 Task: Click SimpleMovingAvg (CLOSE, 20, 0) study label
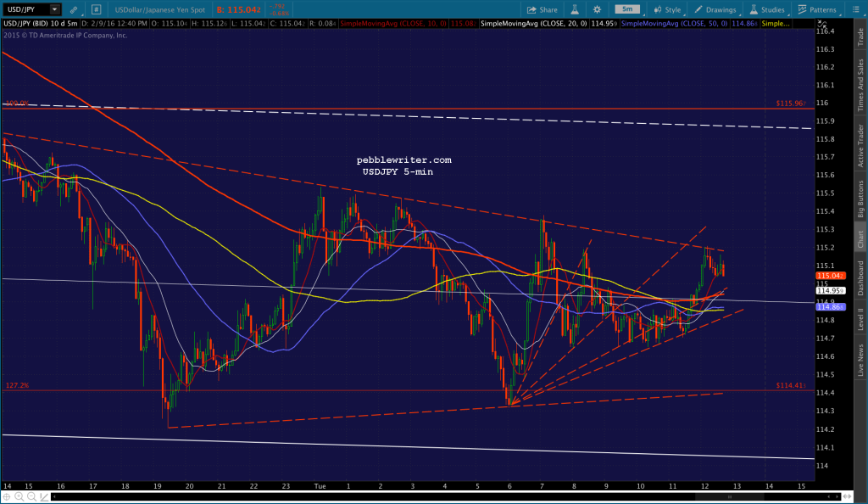click(534, 24)
